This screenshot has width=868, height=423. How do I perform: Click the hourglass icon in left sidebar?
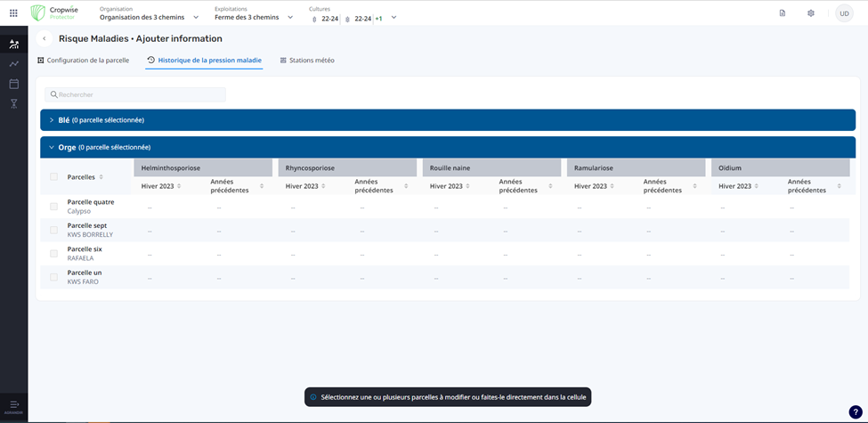point(13,104)
